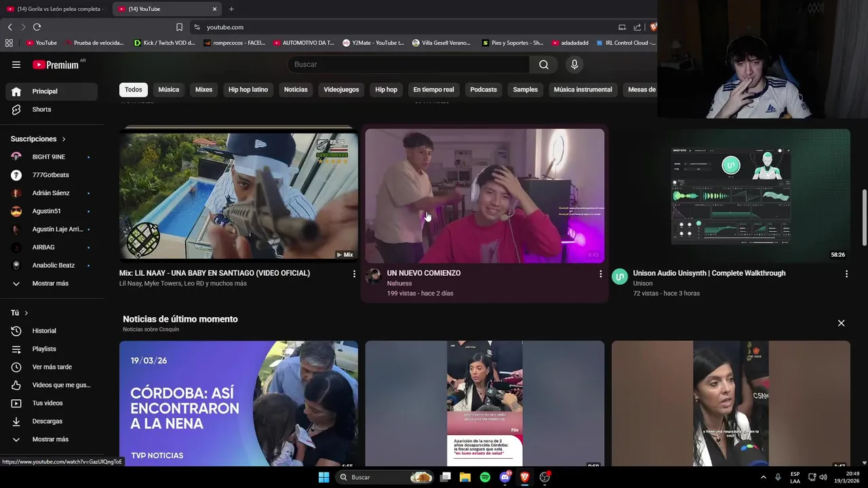Reload the page in browser
The image size is (868, 488).
click(37, 27)
